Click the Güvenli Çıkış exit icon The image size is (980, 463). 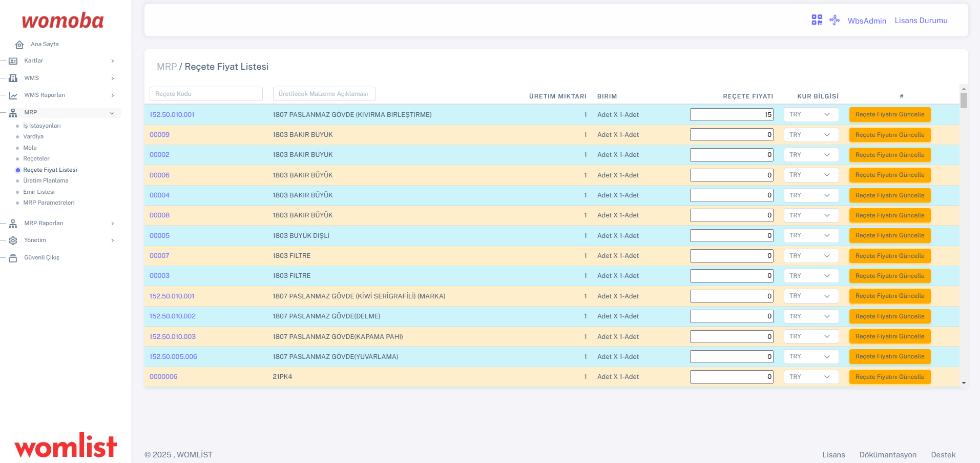13,258
